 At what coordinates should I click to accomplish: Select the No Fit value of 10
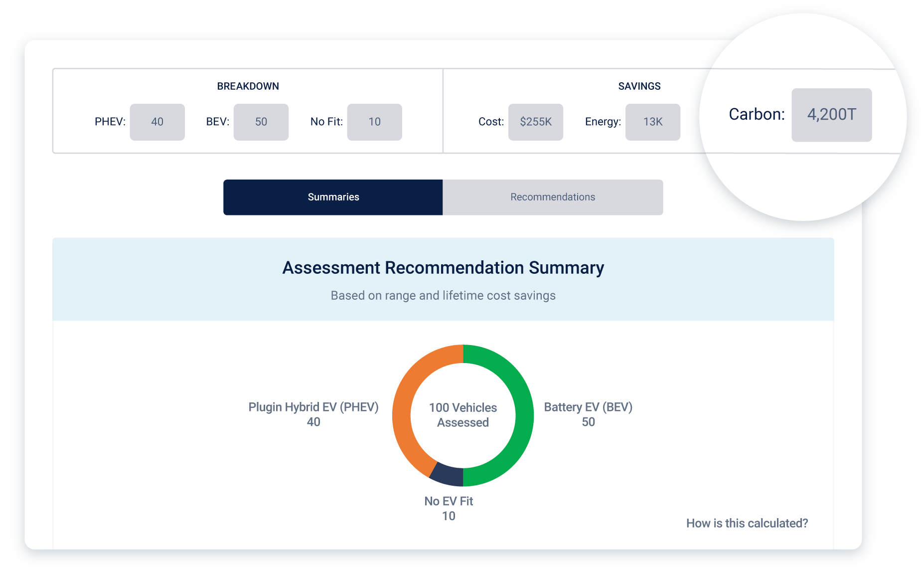[x=374, y=122]
